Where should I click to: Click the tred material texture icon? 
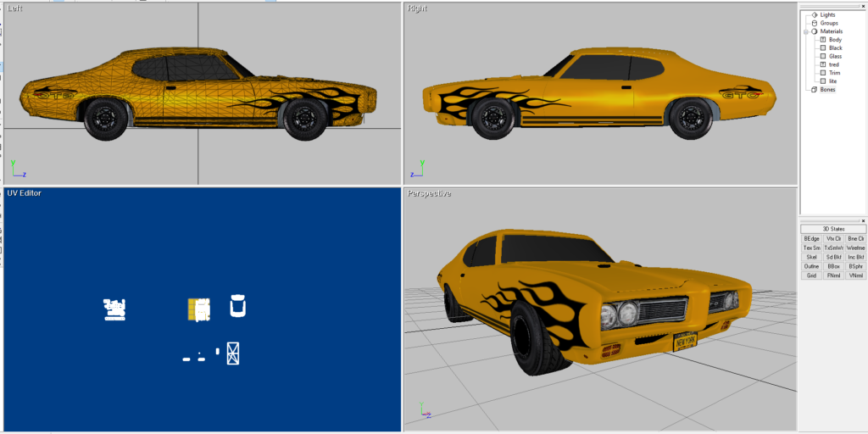tap(823, 64)
